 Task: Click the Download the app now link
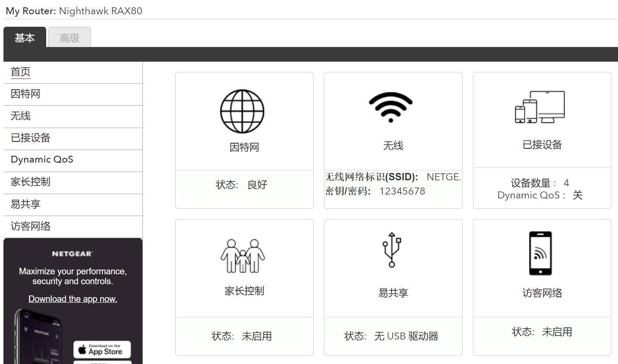73,298
